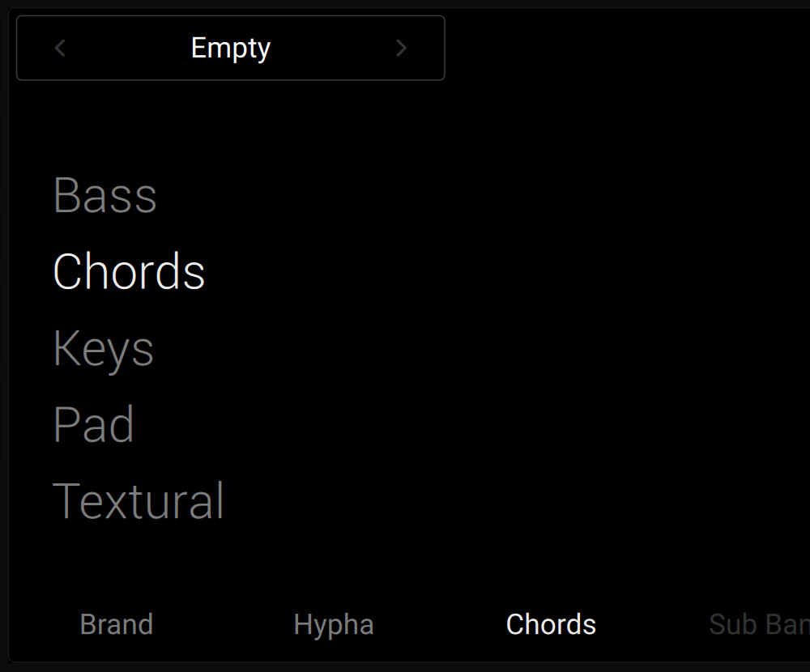Advance presets using the forward arrow icon

click(x=401, y=48)
